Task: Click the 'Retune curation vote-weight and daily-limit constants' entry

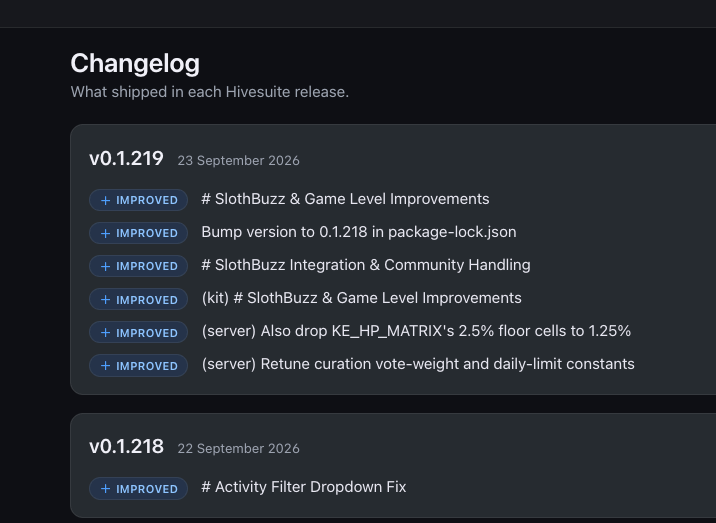Action: tap(418, 364)
